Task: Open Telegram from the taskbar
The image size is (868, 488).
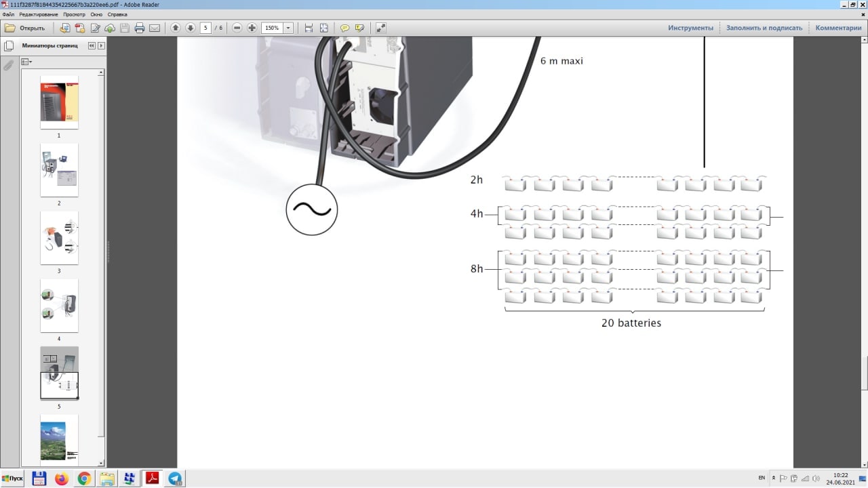Action: [x=175, y=479]
